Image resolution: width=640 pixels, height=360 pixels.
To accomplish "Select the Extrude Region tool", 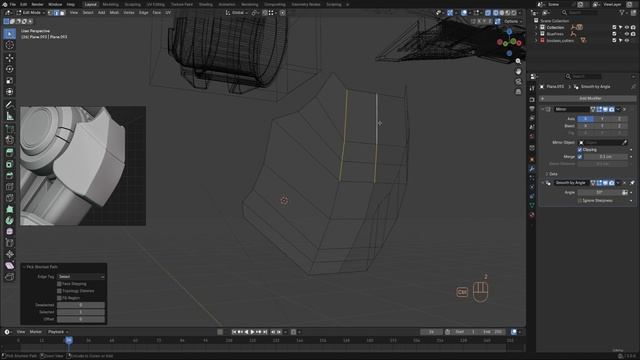I will click(10, 152).
